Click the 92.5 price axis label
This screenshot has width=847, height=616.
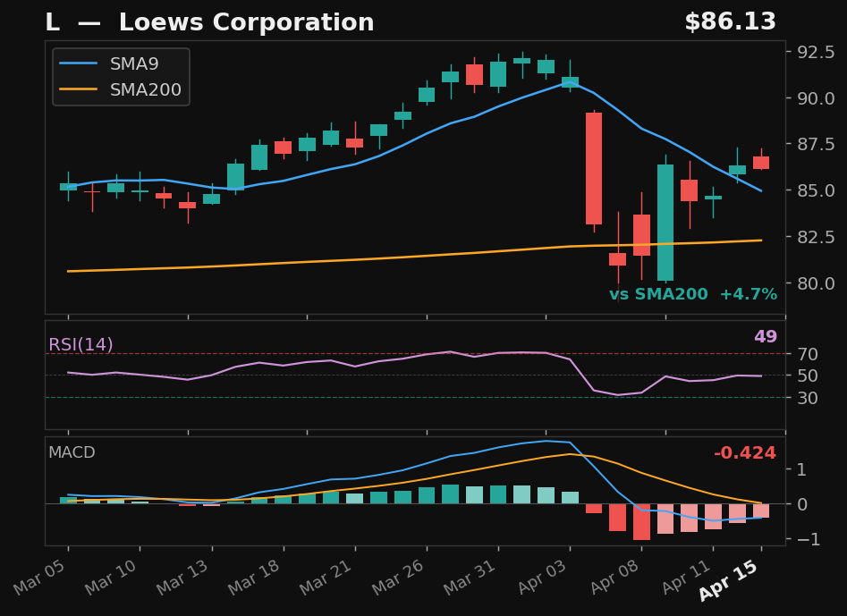coord(817,53)
